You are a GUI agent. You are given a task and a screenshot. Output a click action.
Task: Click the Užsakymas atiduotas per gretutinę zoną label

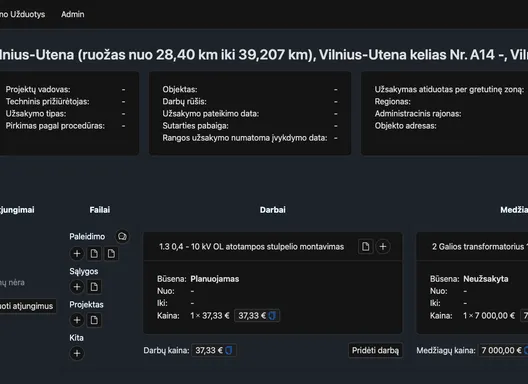click(449, 90)
